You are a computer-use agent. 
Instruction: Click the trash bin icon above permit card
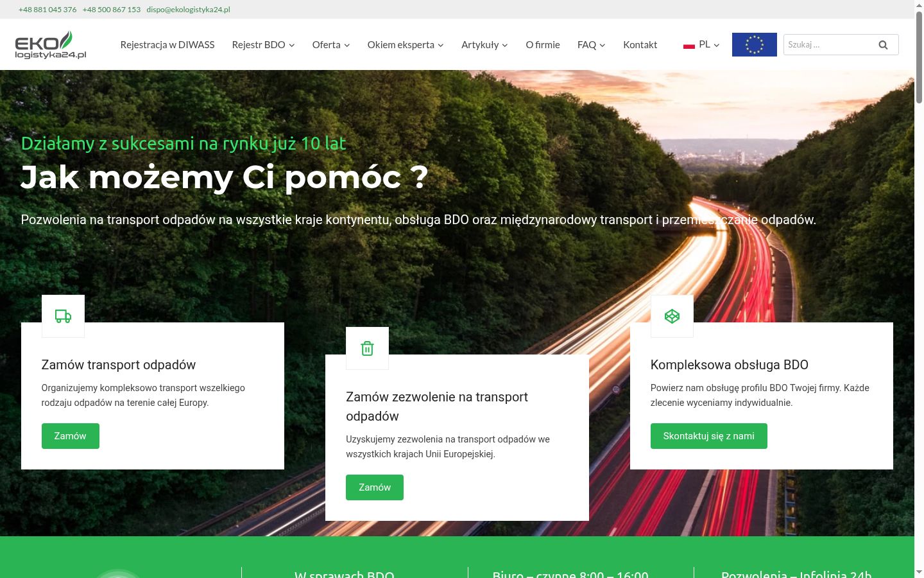pos(367,348)
